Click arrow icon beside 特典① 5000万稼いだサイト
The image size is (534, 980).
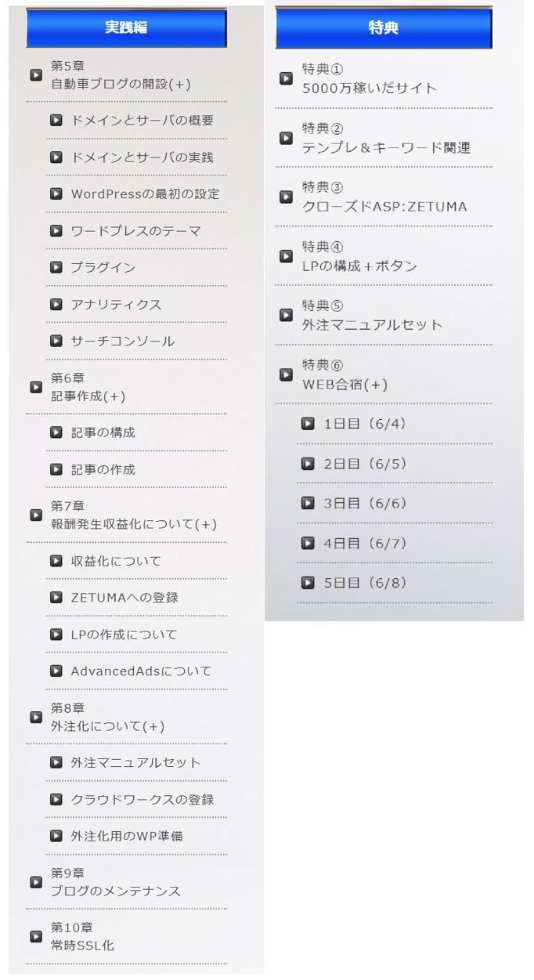(x=287, y=78)
